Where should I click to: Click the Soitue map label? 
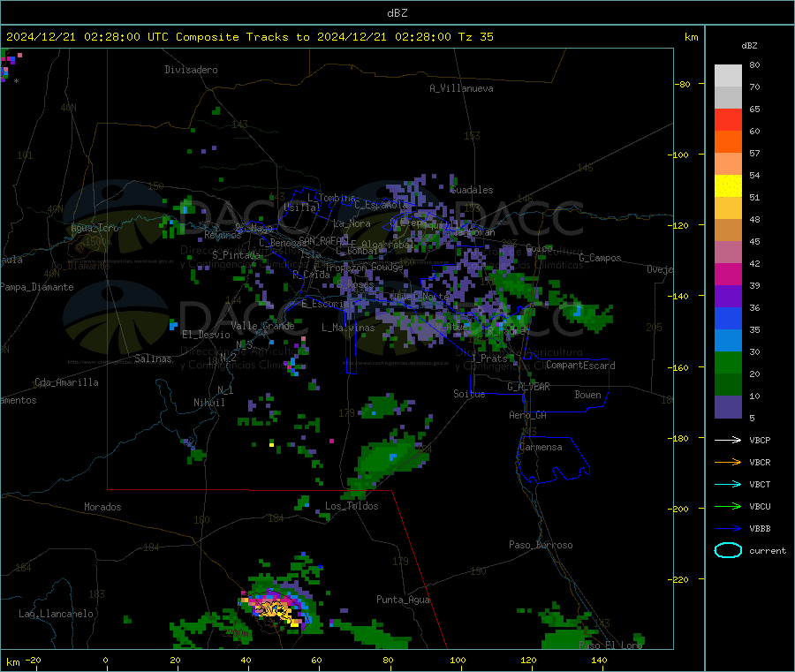[x=469, y=394]
